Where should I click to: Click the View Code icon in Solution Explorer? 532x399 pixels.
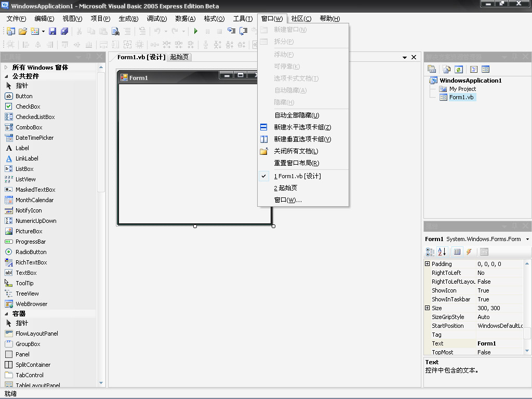pos(474,69)
